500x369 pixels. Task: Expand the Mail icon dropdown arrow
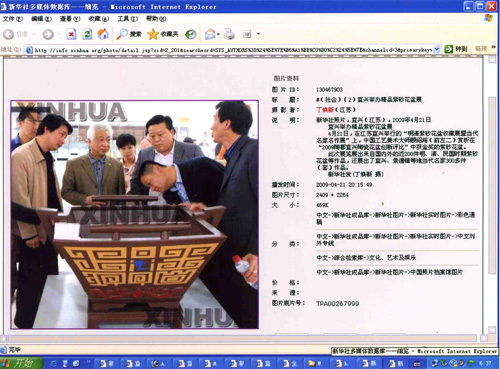pos(218,34)
